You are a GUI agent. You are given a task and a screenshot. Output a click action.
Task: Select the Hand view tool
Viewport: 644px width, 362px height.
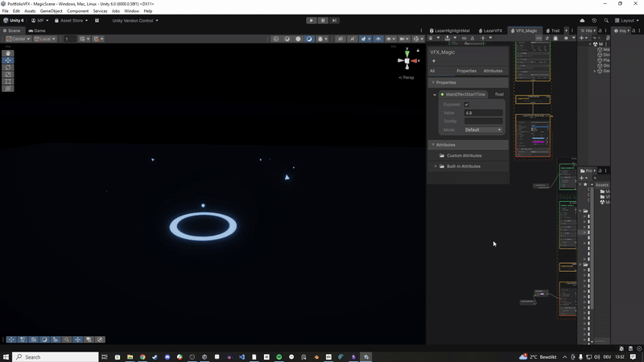[8, 53]
